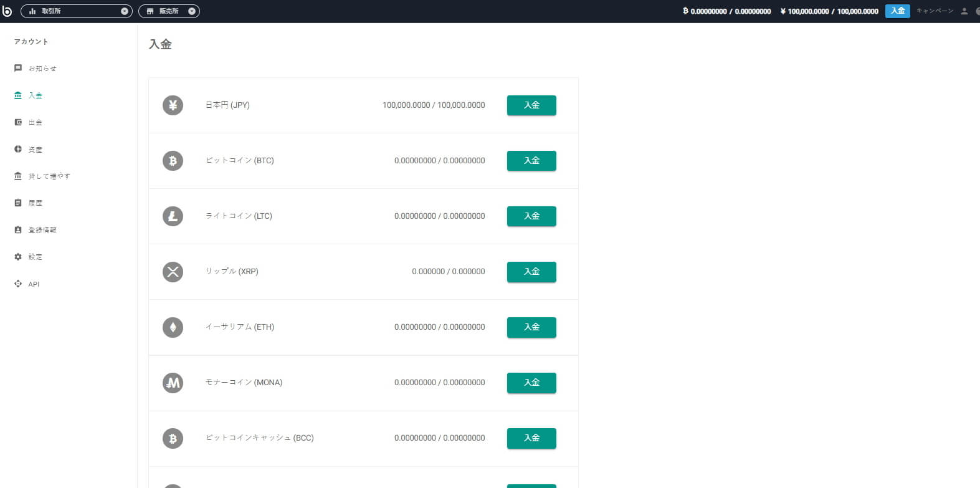
Task: Click the ビットコイン (BTC) currency name
Action: pos(240,161)
